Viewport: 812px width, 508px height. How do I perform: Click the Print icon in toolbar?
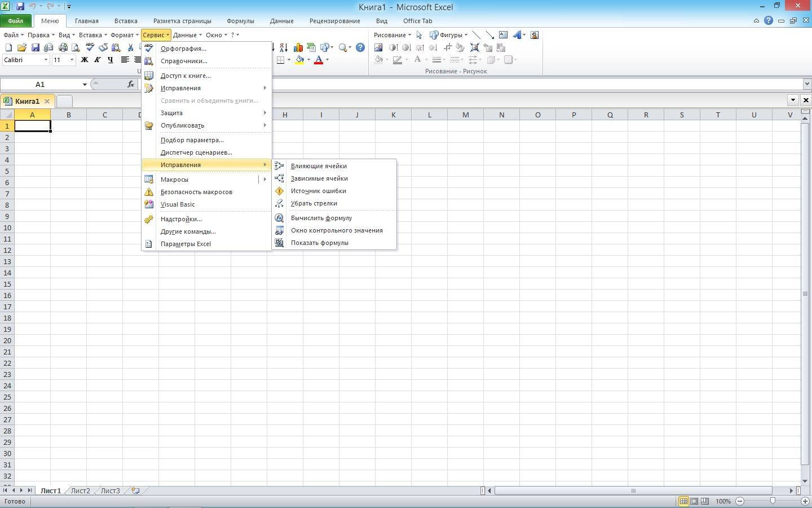[x=63, y=48]
